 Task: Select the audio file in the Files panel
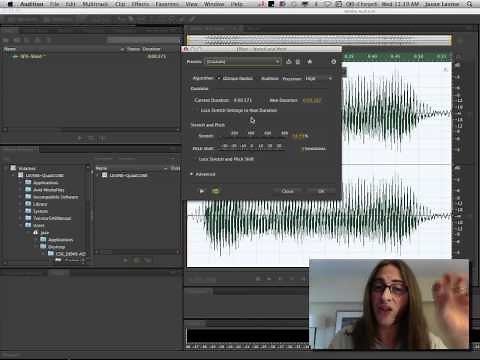coord(90,56)
